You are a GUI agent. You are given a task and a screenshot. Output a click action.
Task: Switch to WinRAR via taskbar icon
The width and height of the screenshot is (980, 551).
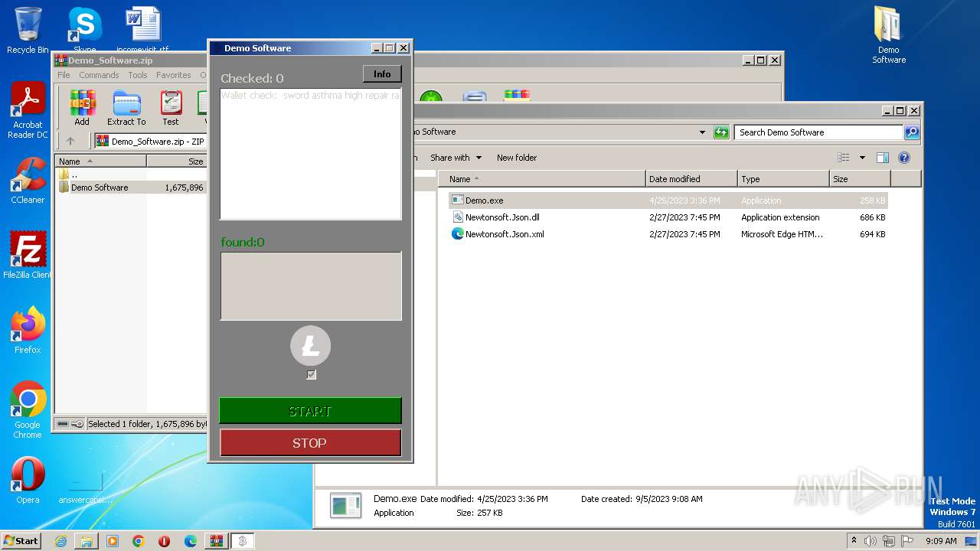217,541
